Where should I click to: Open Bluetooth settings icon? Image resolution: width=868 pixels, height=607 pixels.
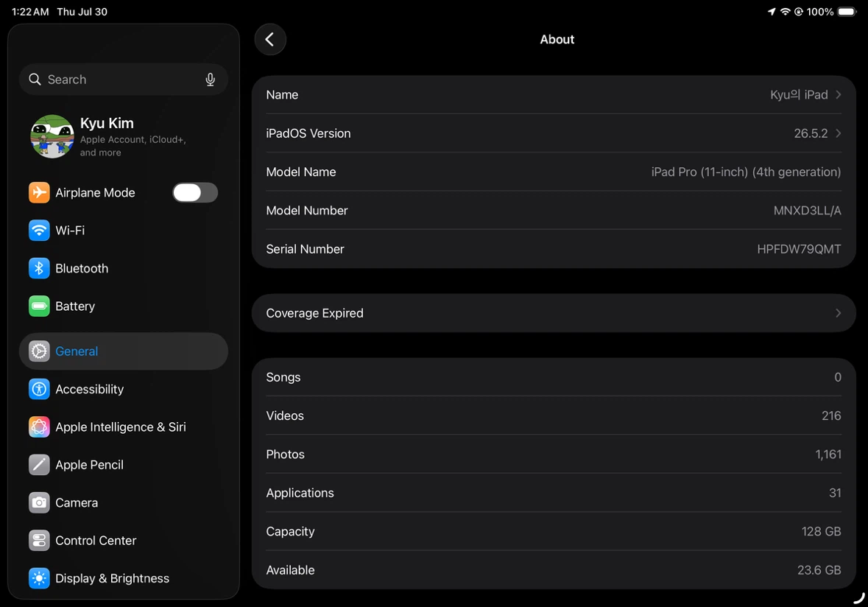[39, 268]
